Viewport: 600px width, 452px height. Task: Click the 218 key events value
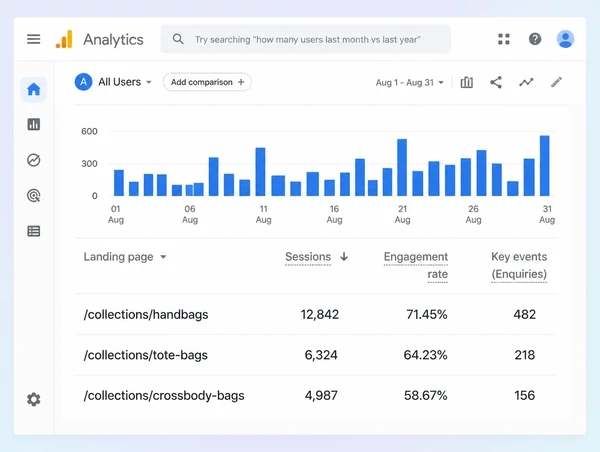point(525,355)
